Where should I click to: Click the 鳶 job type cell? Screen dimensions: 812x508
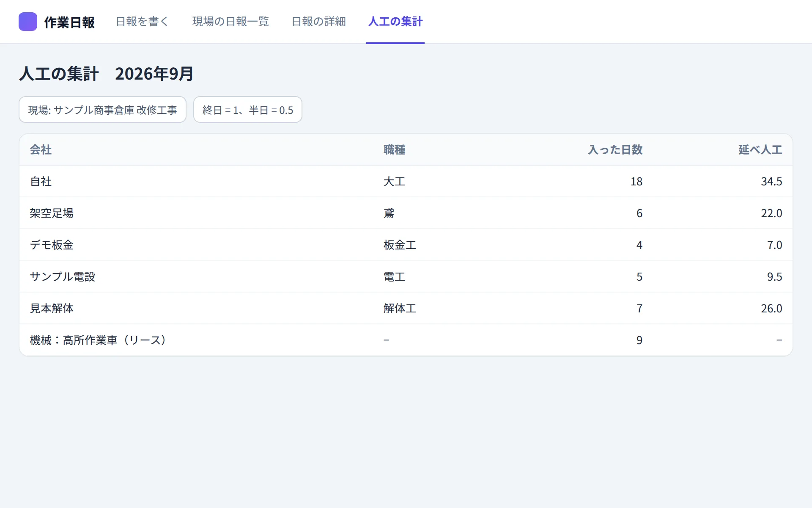(389, 213)
